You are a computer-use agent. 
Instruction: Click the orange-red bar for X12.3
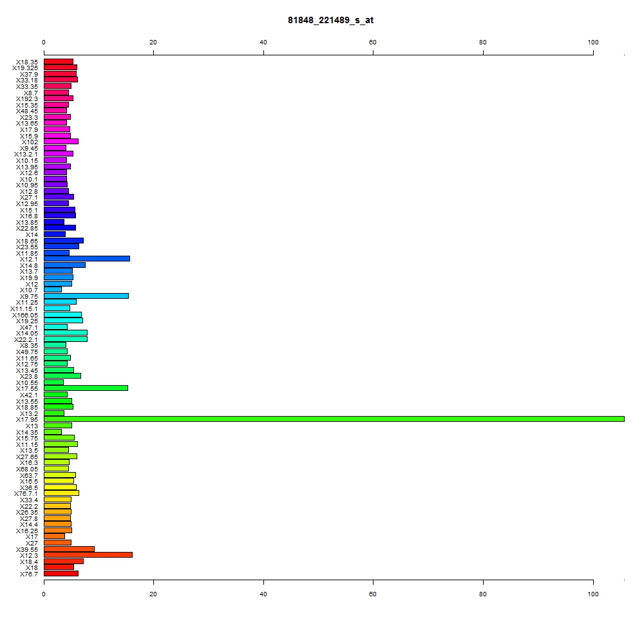point(88,555)
